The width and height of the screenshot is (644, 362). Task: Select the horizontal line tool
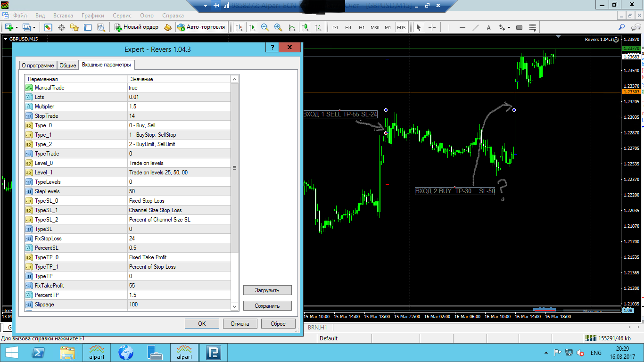tap(462, 27)
